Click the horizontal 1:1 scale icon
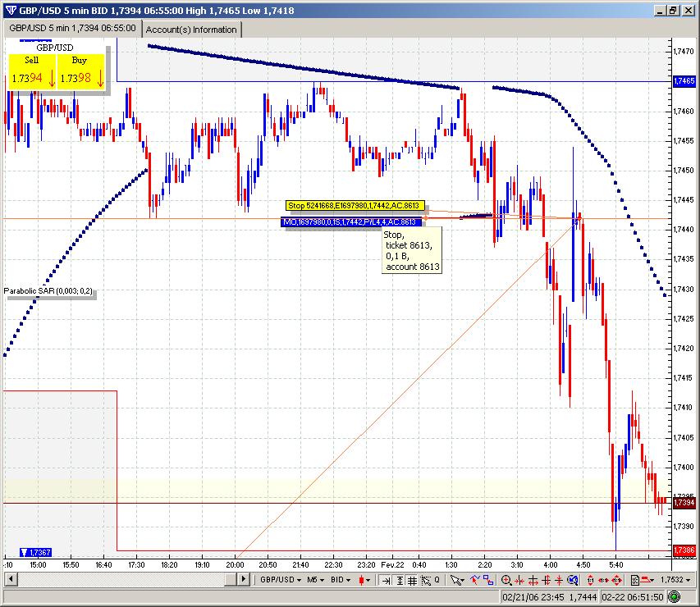Screen dimensions: 700x607 coord(603,580)
